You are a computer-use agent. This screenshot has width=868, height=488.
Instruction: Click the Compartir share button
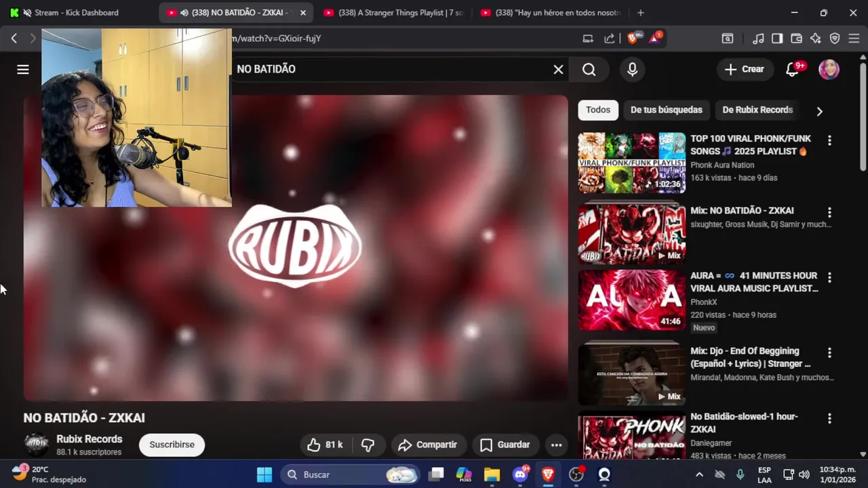tap(428, 445)
